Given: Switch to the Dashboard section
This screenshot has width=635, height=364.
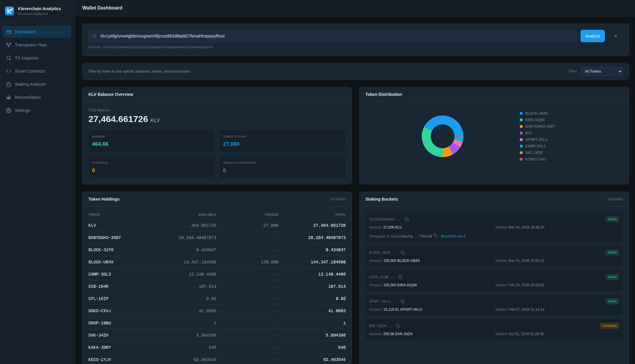Looking at the screenshot, I should coord(25,32).
